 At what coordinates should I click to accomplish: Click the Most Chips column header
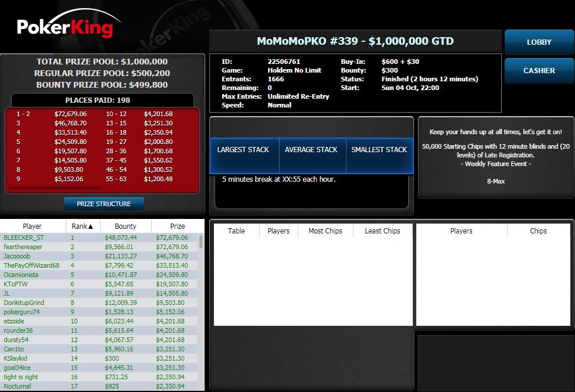pyautogui.click(x=325, y=231)
